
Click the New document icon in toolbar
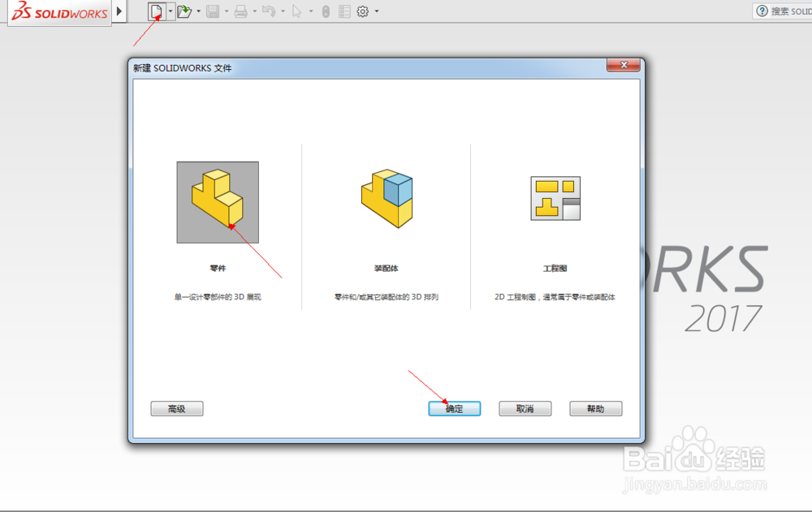pos(157,11)
